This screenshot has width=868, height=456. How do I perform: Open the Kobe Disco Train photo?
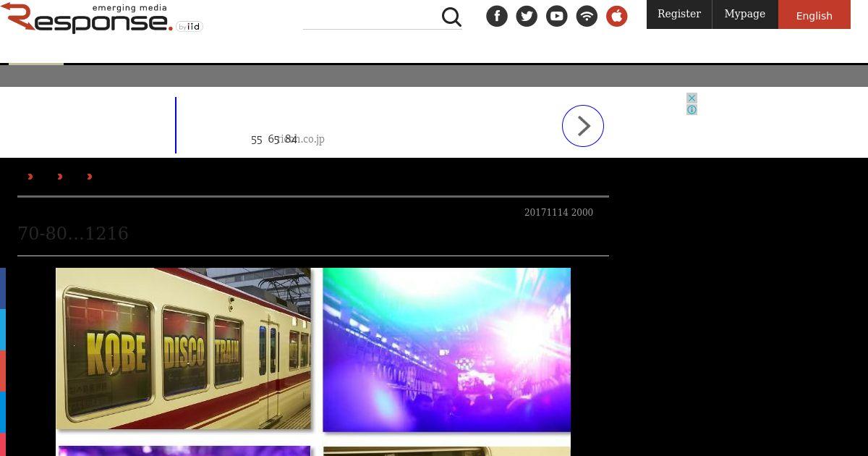pos(184,349)
